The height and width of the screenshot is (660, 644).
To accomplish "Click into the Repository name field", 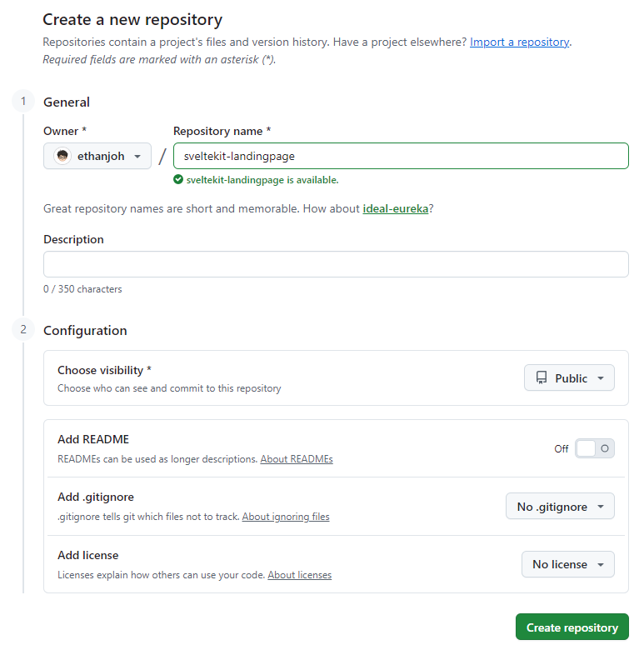I will pos(401,156).
